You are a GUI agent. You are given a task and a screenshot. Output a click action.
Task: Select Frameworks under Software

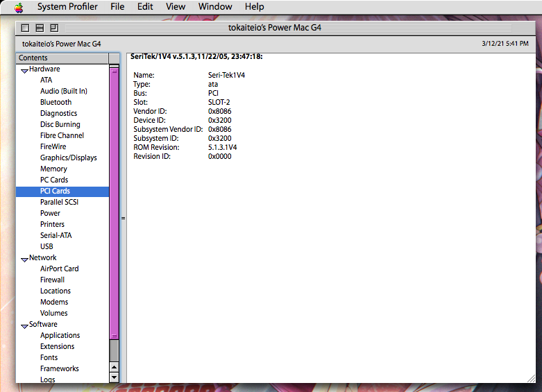(x=60, y=368)
